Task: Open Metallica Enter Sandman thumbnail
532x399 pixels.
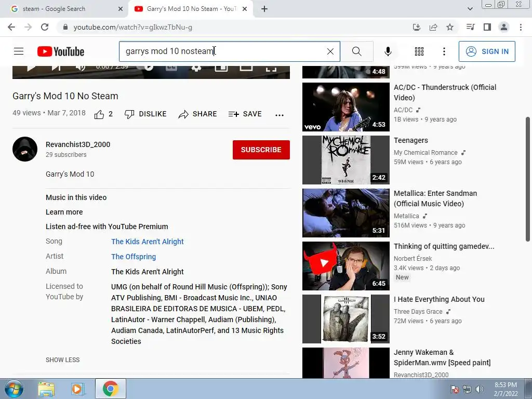Action: click(x=345, y=212)
